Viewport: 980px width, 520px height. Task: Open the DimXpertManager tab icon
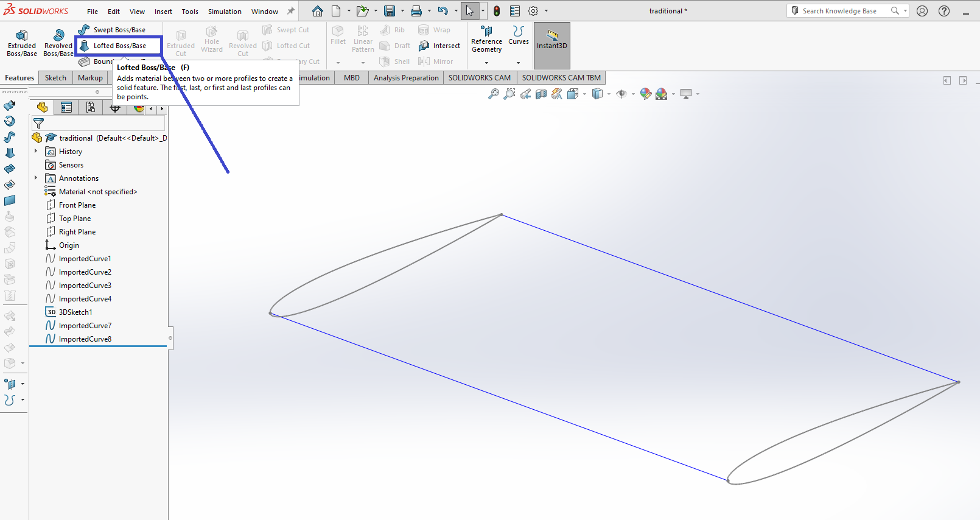point(115,108)
